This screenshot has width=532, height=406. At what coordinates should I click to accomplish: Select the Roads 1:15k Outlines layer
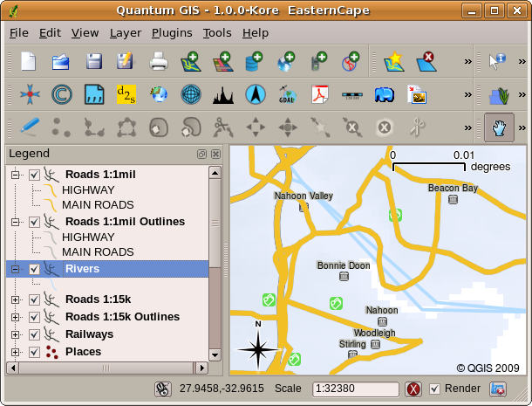tap(122, 317)
